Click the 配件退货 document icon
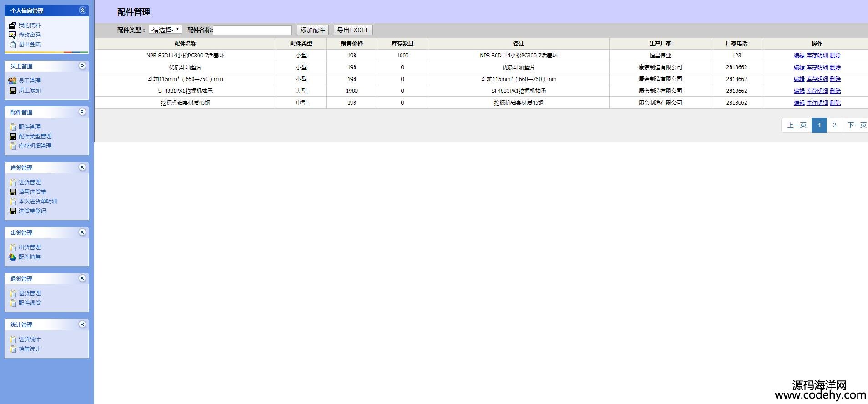This screenshot has width=868, height=404. click(x=13, y=303)
